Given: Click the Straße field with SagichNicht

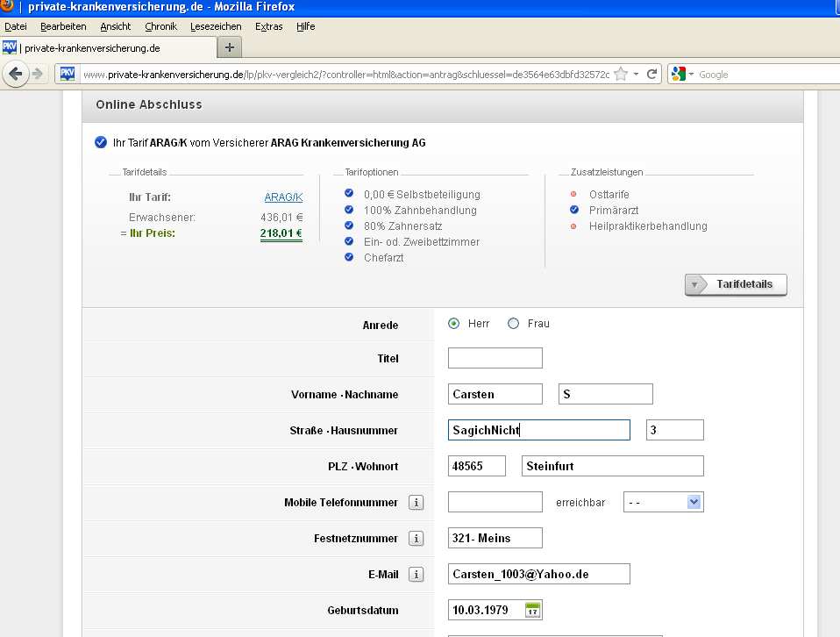Looking at the screenshot, I should pyautogui.click(x=539, y=430).
